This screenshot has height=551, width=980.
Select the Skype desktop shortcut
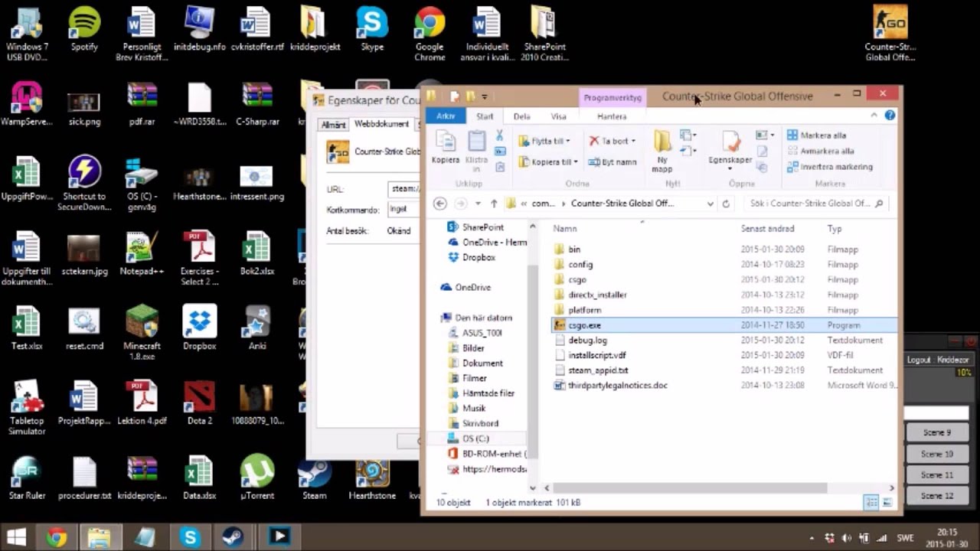[372, 29]
